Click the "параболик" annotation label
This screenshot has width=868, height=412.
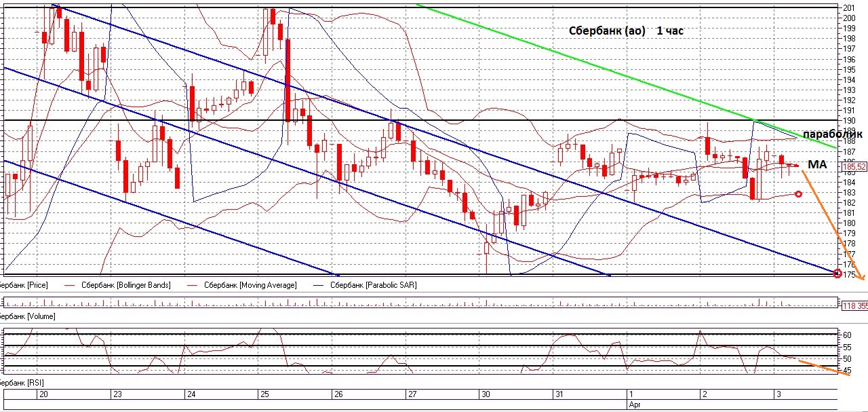tap(834, 135)
